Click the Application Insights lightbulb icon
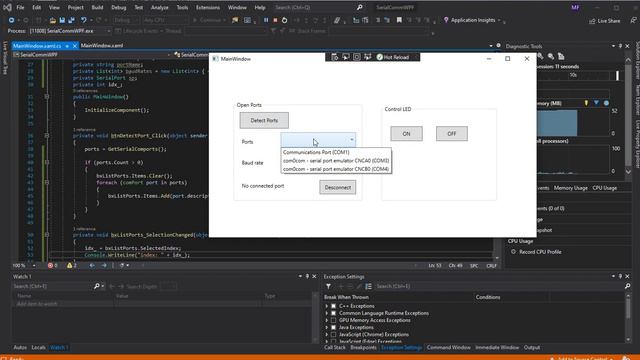640x360 pixels. pos(446,20)
